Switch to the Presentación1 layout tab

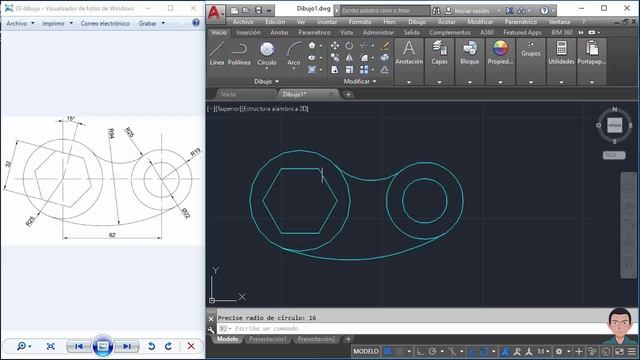pyautogui.click(x=268, y=339)
